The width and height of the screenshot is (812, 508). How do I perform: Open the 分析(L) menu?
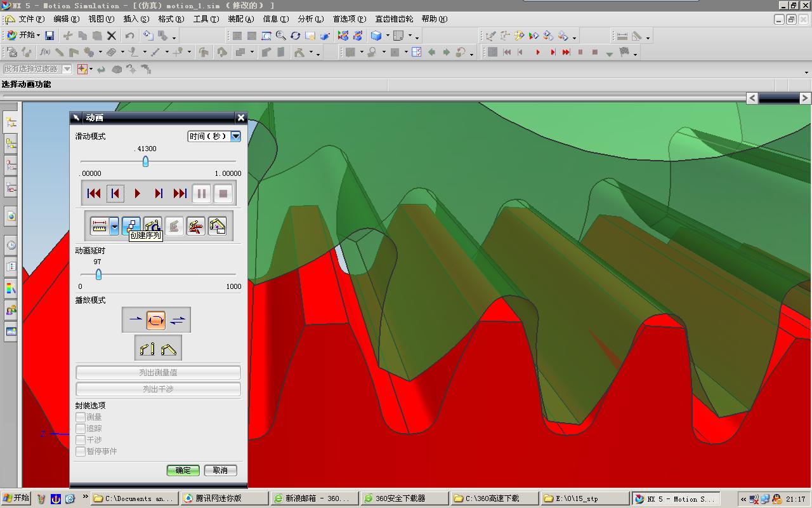pos(310,19)
